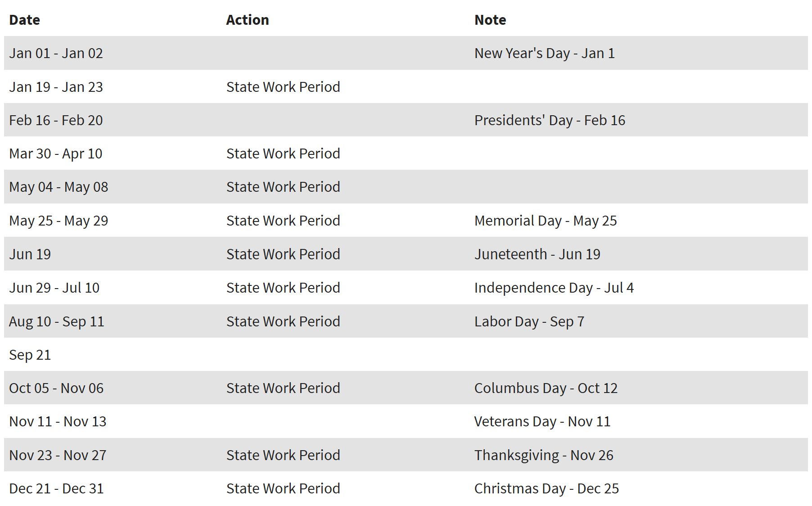Select Presidents' Day - Feb 16 note
The width and height of the screenshot is (812, 506).
click(550, 120)
